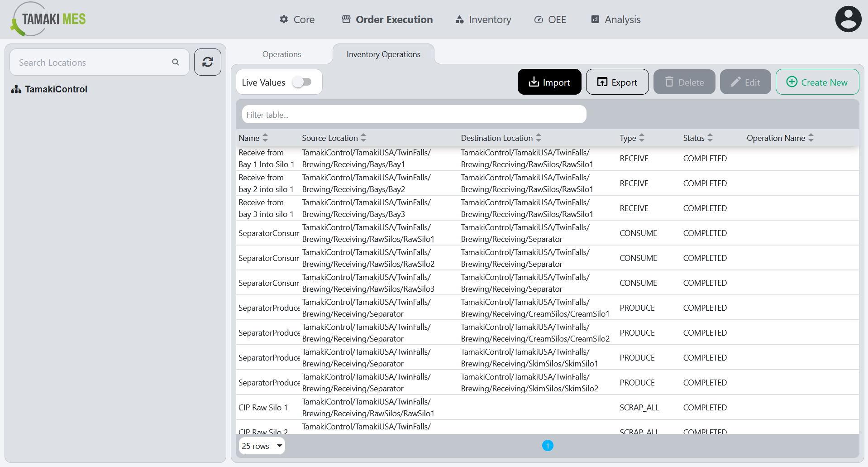Open the user account profile icon
Viewport: 868px width, 467px height.
tap(848, 19)
